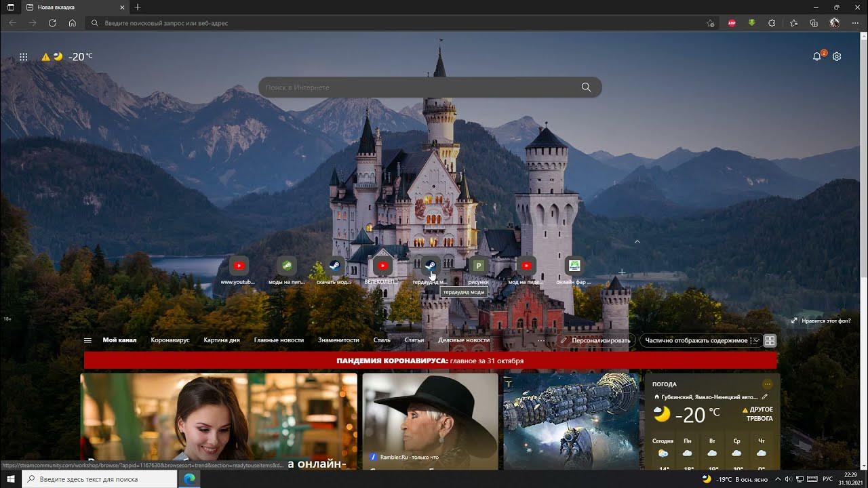Open the notifications bell
Viewport: 868px width, 488px height.
817,56
